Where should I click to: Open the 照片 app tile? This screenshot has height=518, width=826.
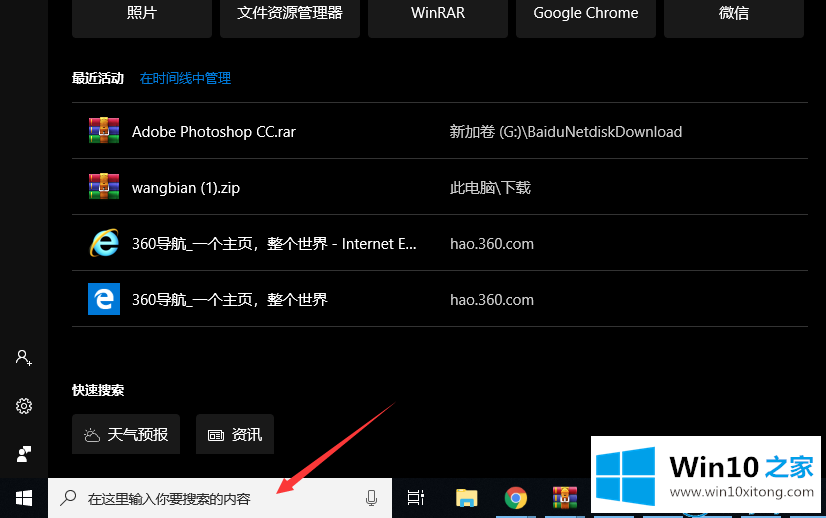(x=141, y=15)
